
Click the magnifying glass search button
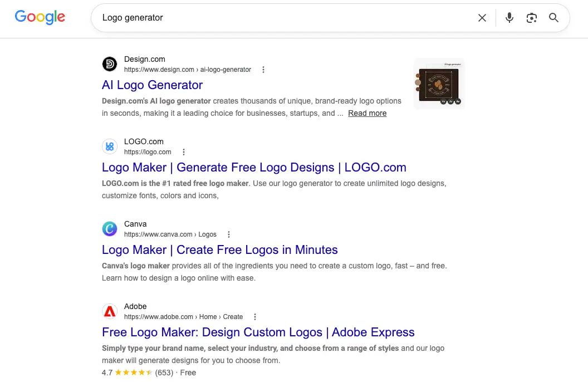click(553, 18)
